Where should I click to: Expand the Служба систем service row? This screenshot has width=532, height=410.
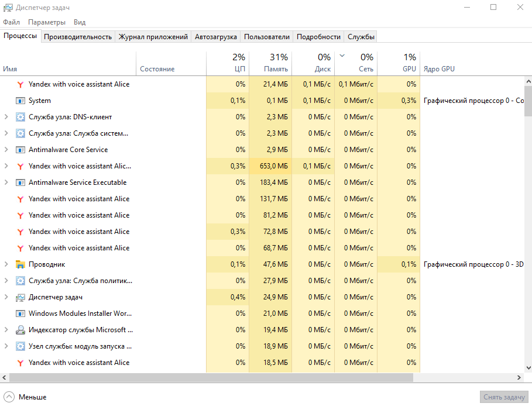[6, 133]
